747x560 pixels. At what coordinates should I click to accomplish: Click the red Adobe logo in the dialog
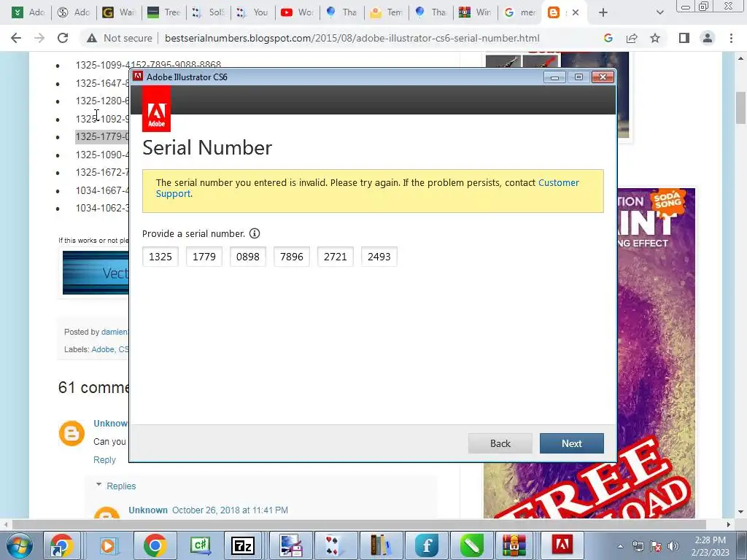156,109
